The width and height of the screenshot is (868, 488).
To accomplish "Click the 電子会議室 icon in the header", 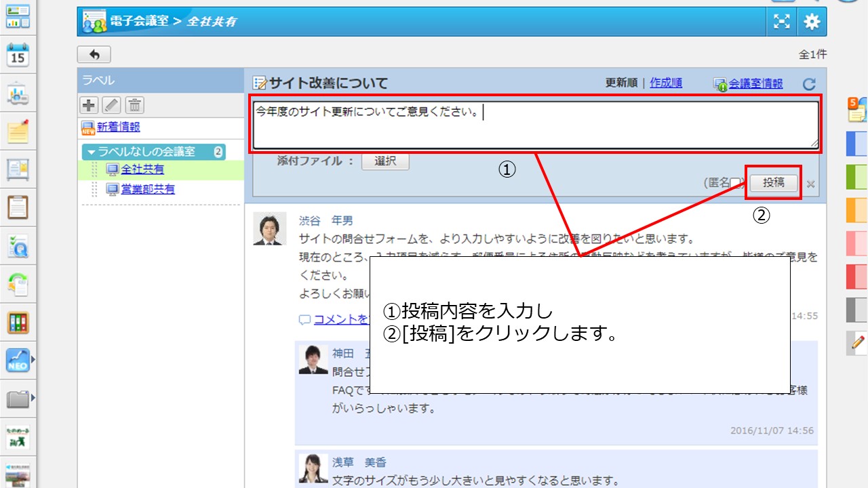I will tap(94, 22).
